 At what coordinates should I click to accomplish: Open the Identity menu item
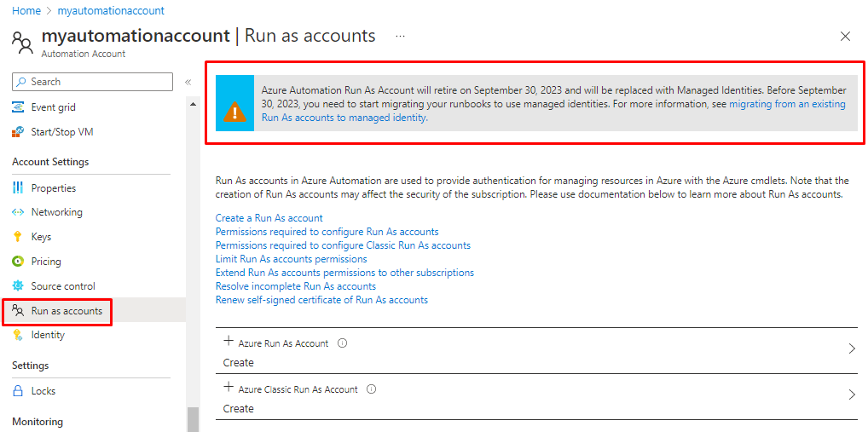[x=48, y=335]
